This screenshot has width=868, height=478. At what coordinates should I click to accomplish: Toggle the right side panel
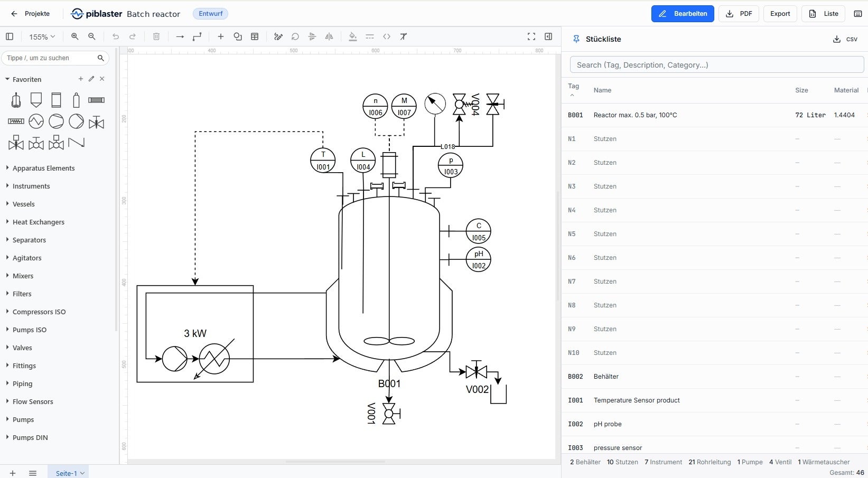click(x=548, y=36)
